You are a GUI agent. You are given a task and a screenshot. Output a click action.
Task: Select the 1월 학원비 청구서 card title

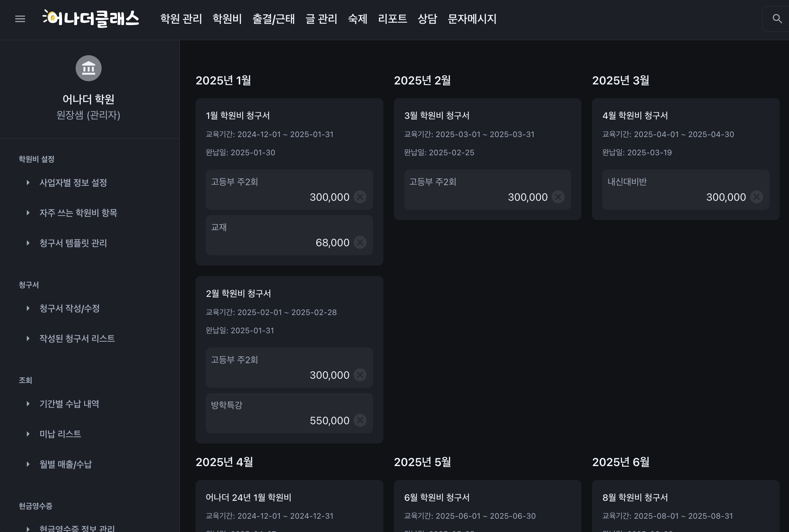point(238,116)
